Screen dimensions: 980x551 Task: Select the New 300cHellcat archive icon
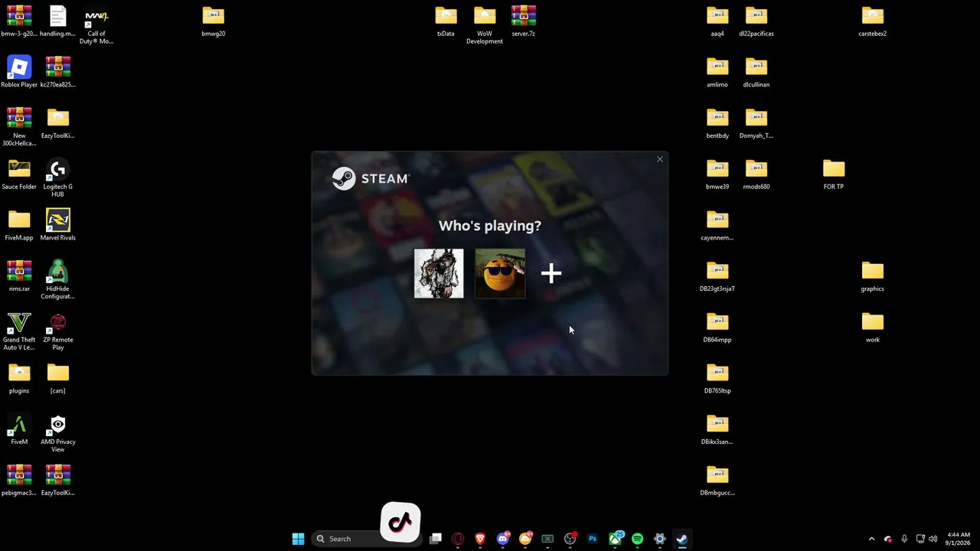19,127
